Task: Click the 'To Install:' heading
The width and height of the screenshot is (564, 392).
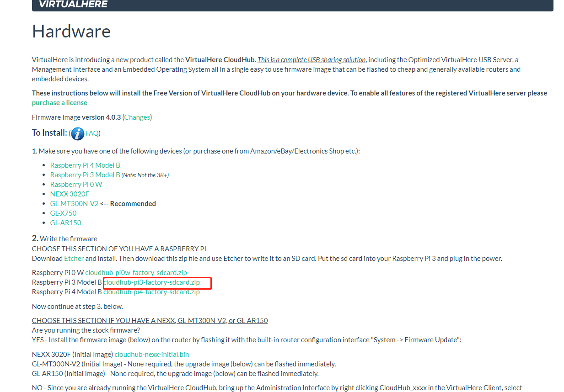Action: point(49,133)
